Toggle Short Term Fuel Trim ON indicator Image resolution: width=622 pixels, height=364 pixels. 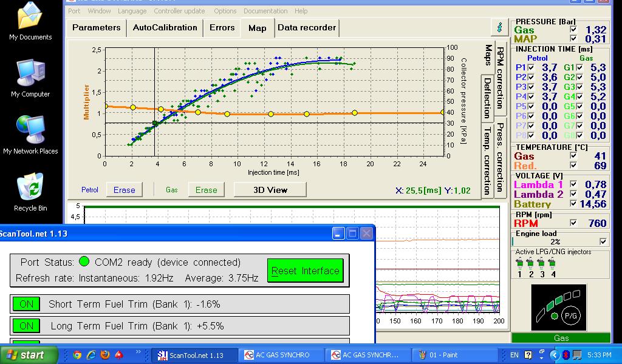tap(26, 304)
